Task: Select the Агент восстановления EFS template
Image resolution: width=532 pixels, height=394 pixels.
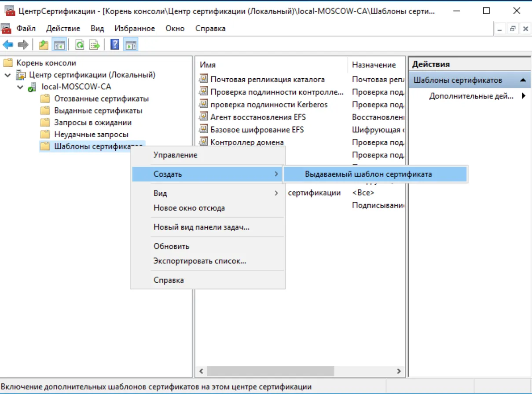Action: pyautogui.click(x=258, y=117)
